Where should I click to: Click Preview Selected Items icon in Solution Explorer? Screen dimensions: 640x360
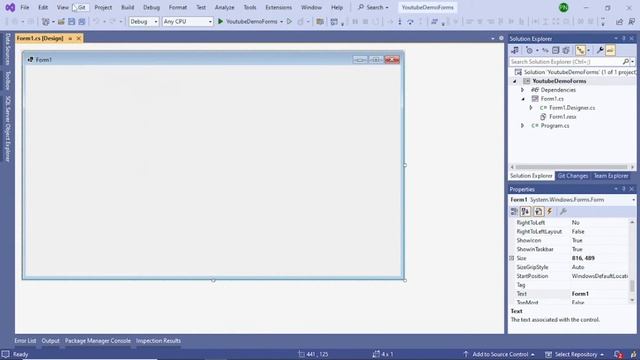[x=610, y=50]
